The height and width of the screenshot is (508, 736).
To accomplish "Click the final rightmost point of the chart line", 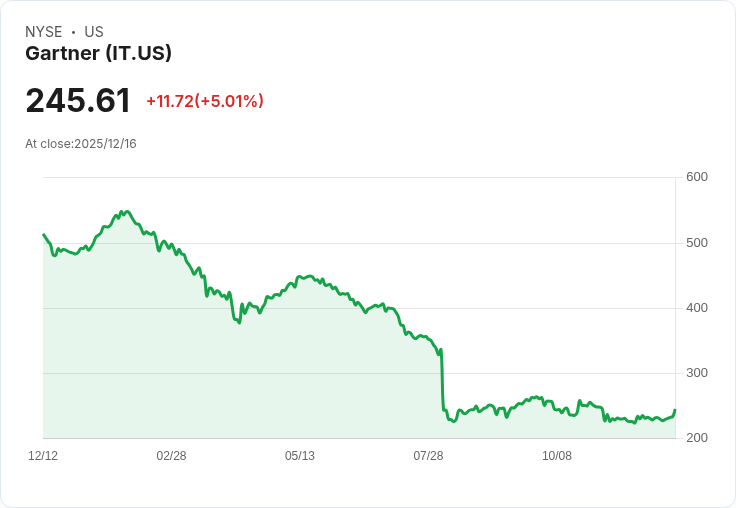I will (675, 410).
